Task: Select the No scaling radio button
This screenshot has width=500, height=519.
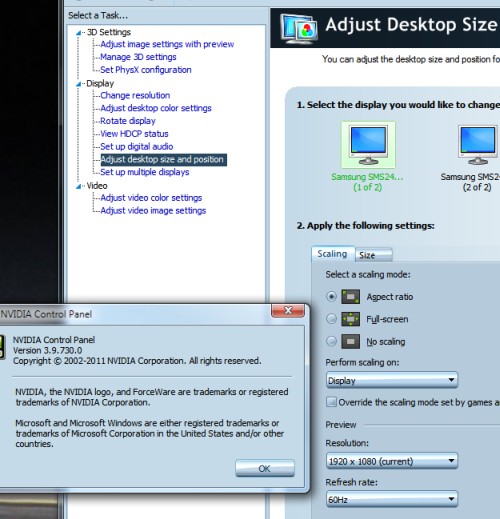Action: point(331,341)
